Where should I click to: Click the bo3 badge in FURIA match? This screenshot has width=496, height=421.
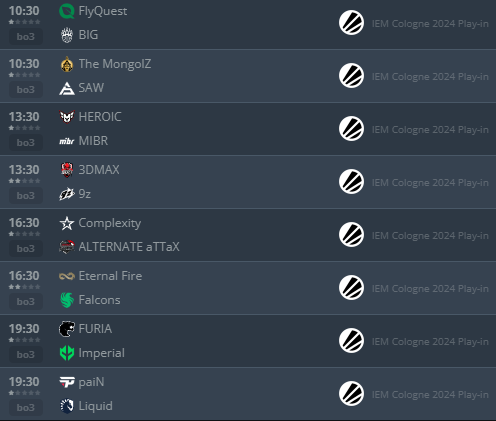[26, 355]
